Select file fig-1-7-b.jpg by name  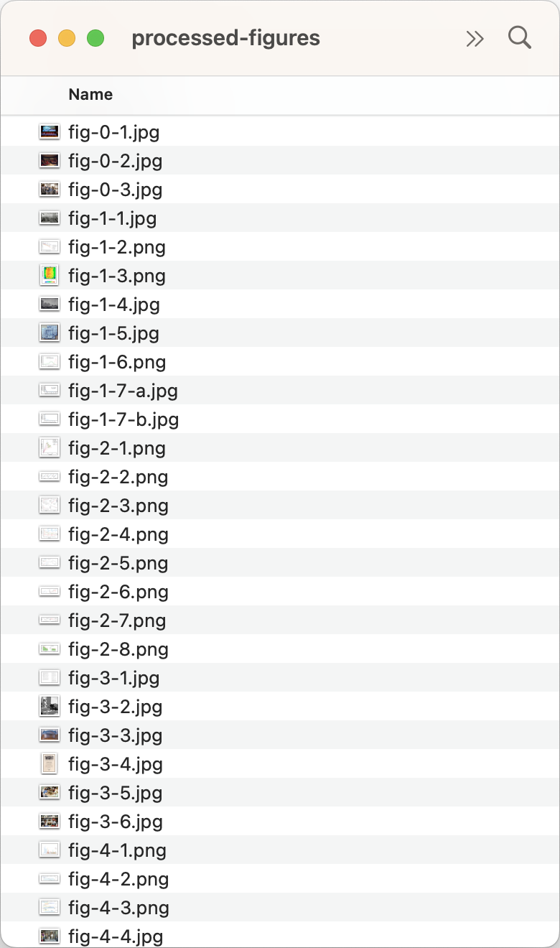tap(123, 419)
